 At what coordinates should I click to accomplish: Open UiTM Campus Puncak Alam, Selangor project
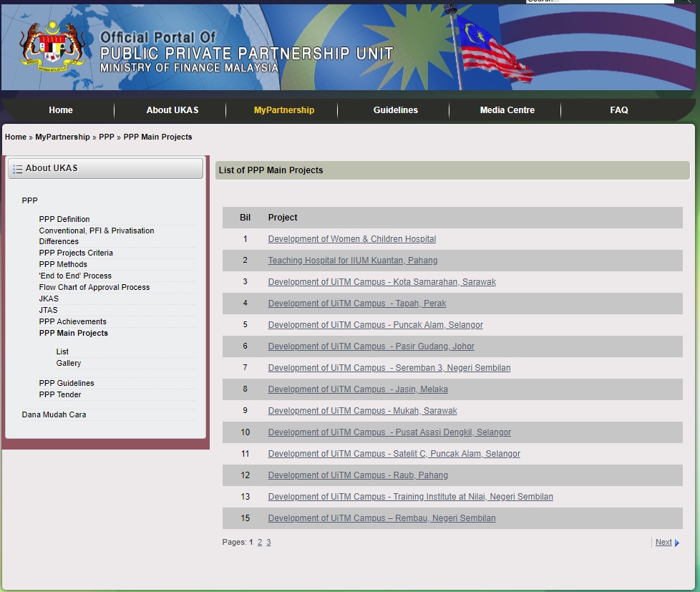coord(375,325)
